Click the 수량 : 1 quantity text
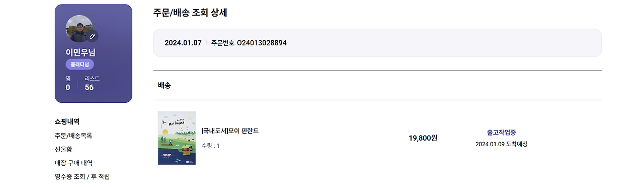Screen dimensions: 644x187 pyautogui.click(x=210, y=146)
